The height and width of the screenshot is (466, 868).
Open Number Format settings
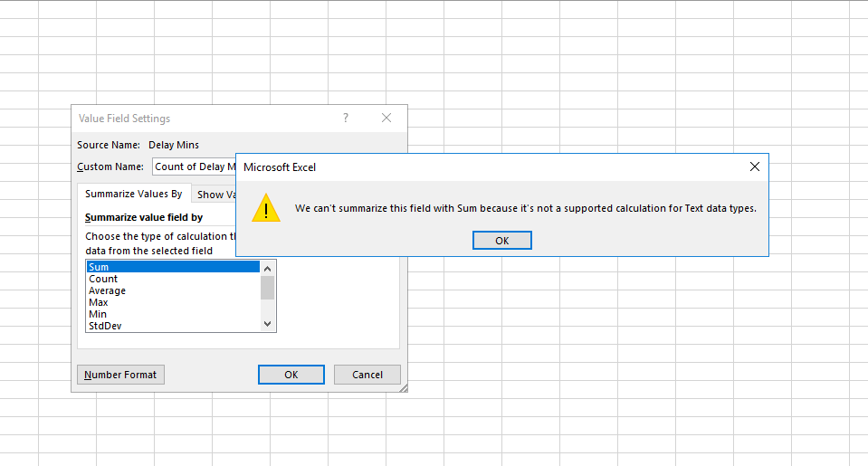click(120, 375)
